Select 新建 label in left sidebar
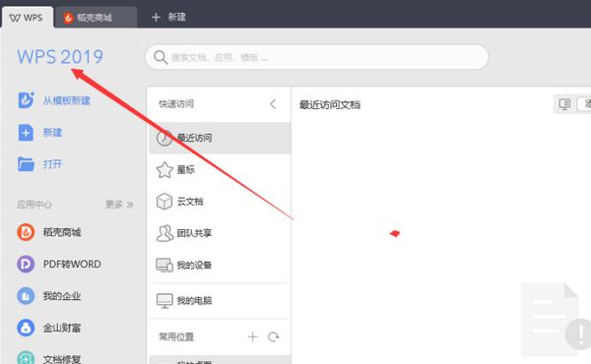The image size is (591, 364). point(52,133)
